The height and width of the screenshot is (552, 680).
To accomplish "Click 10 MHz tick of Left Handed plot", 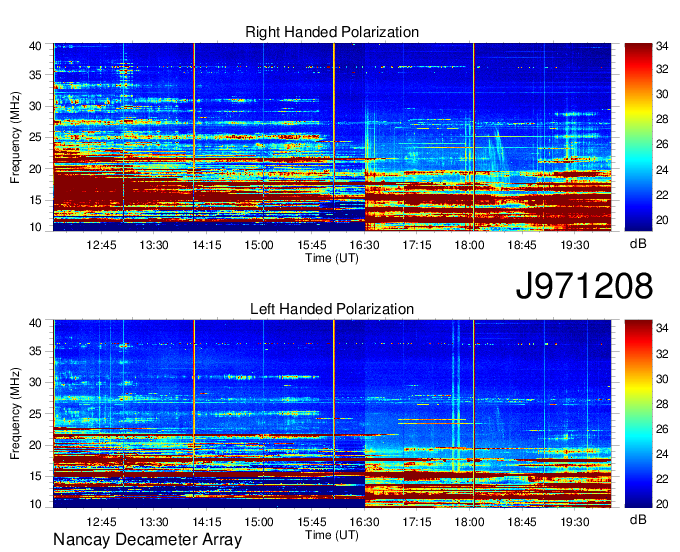I will pos(35,504).
